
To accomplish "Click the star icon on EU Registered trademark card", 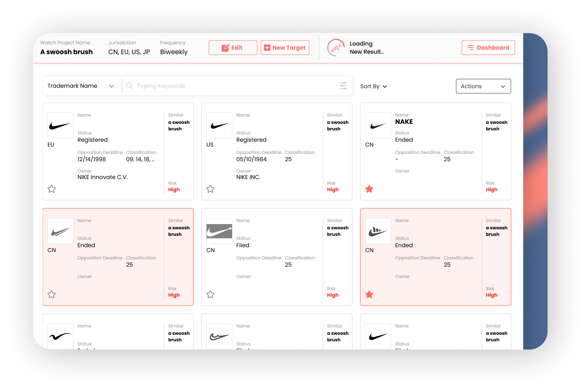I will pos(52,189).
